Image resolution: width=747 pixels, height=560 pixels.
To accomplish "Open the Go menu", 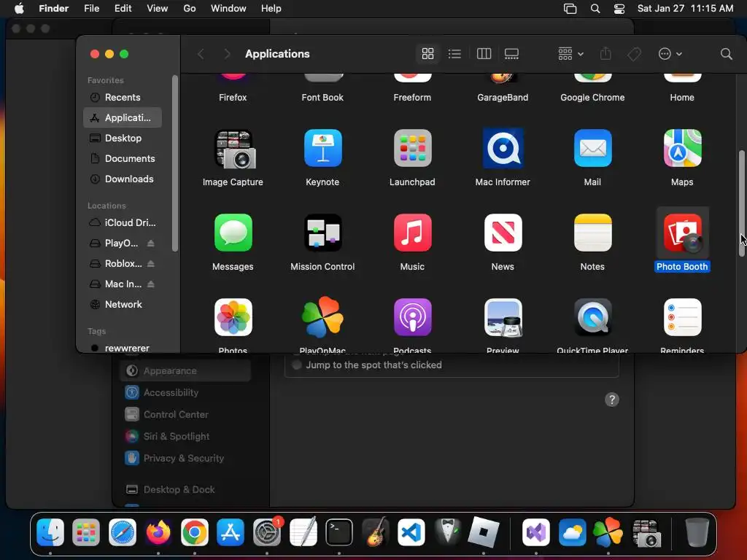I will (x=190, y=9).
